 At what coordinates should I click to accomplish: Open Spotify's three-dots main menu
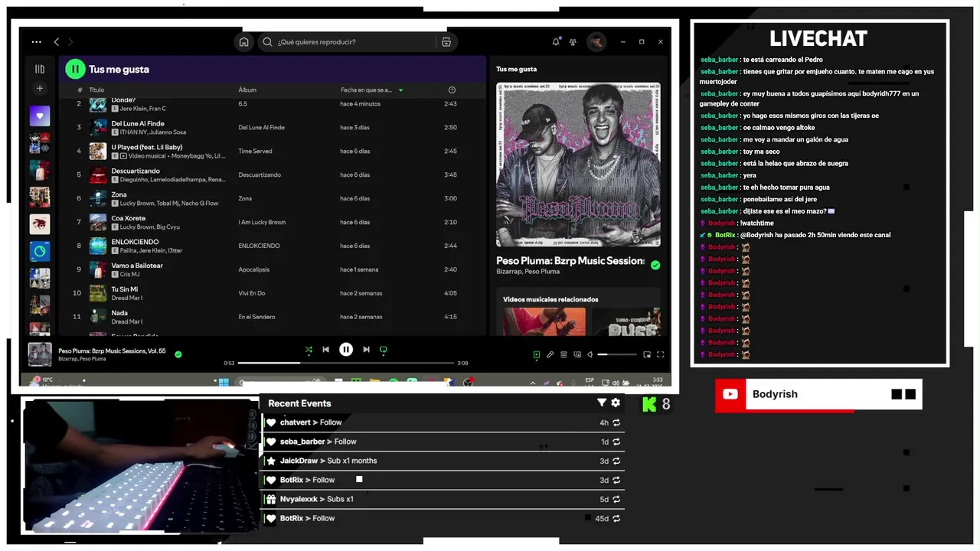36,42
